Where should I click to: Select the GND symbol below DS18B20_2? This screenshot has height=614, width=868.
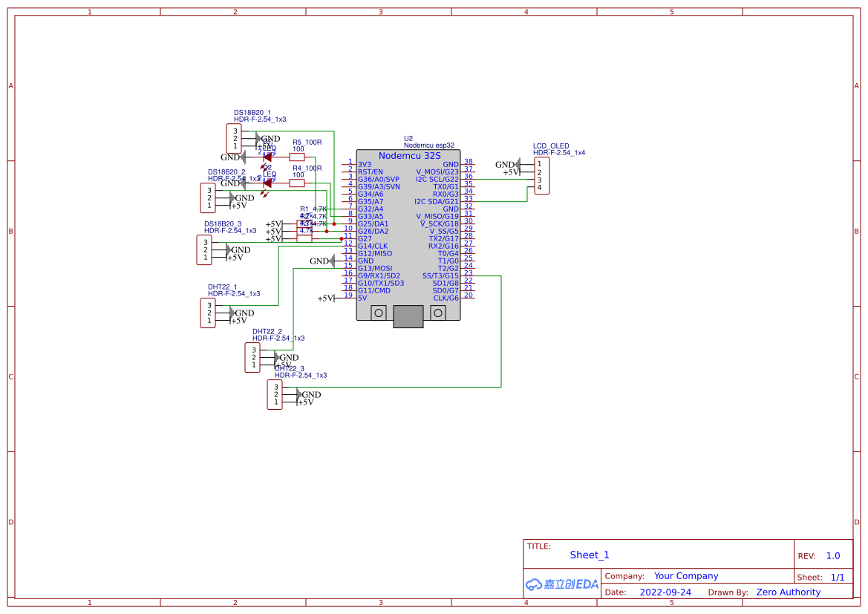(x=239, y=198)
